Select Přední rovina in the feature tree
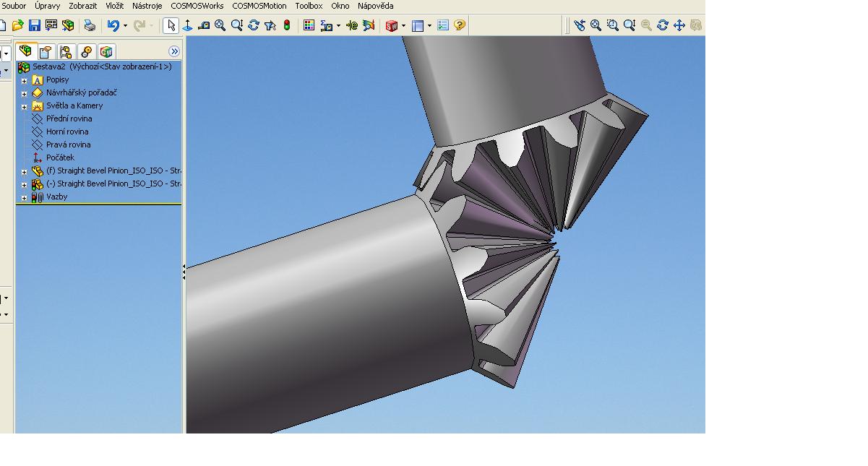Viewport: 868px width, 466px height. pos(69,118)
